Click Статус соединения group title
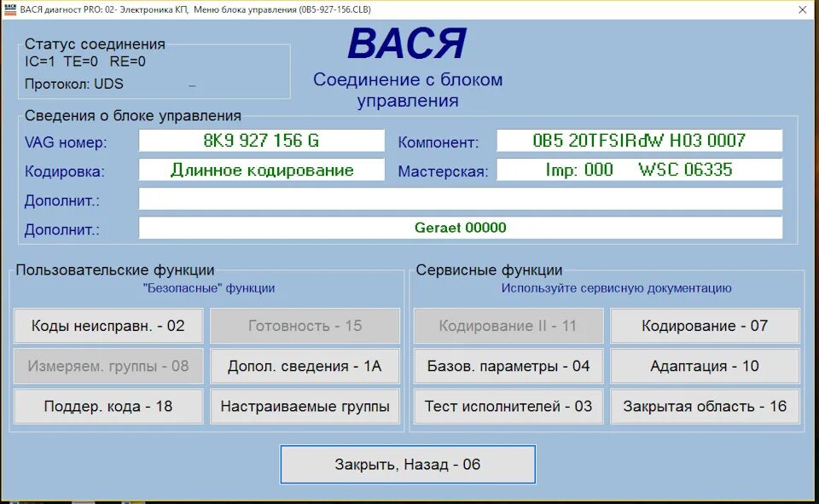Viewport: 819px width, 504px height. click(x=95, y=43)
